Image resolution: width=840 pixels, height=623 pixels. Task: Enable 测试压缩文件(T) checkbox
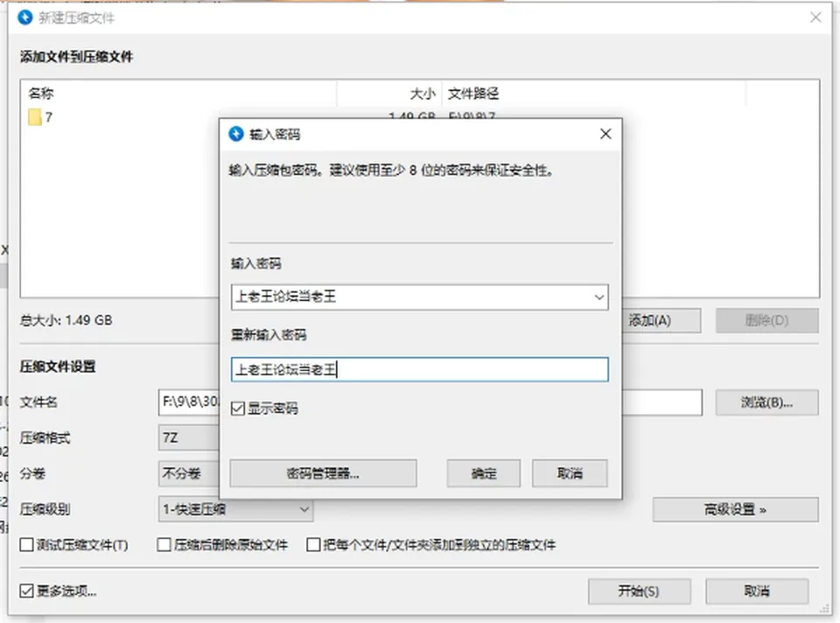[26, 545]
